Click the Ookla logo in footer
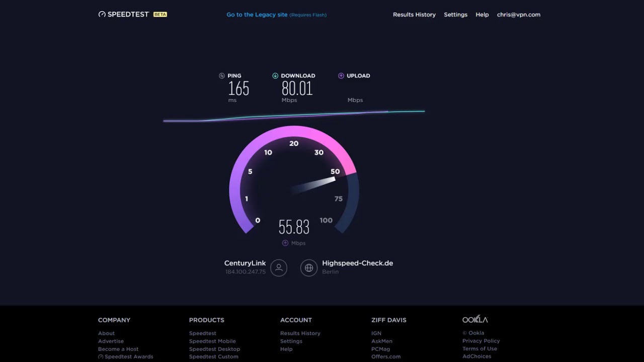Screen dimensions: 644x362 [475, 320]
